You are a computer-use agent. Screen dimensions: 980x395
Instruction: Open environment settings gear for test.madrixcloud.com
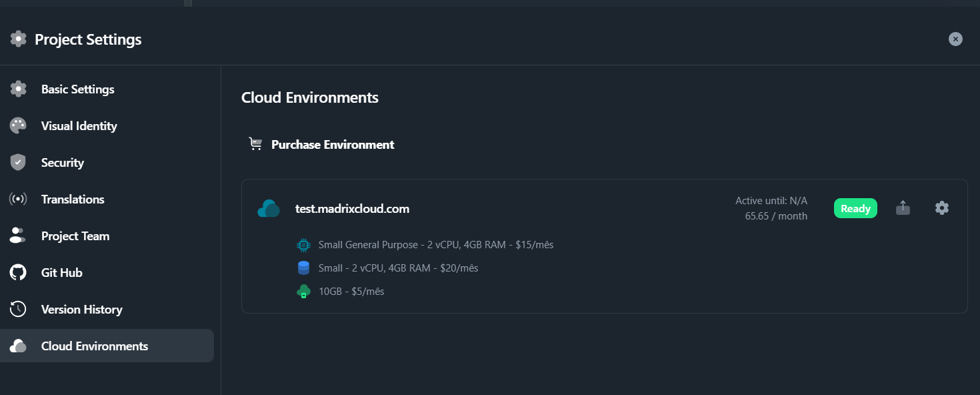pos(941,208)
